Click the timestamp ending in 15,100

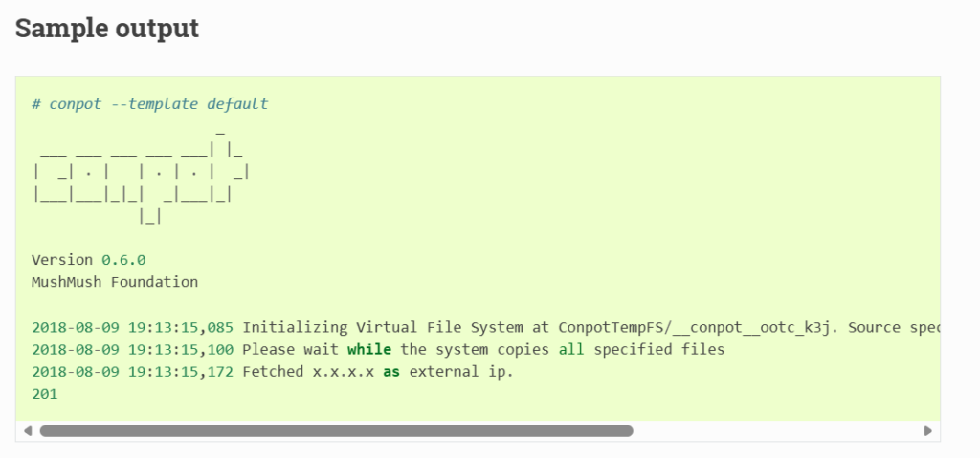[132, 349]
